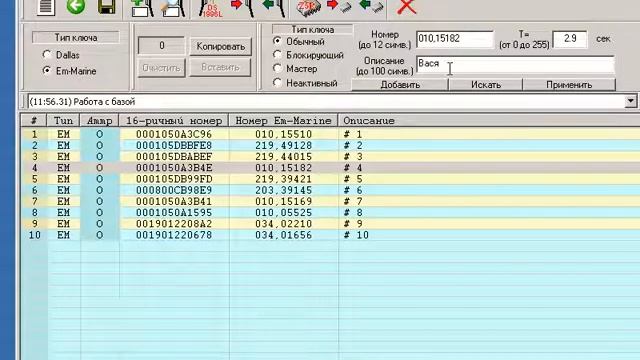The width and height of the screenshot is (640, 360).
Task: Select the Em-Marine key type
Action: click(47, 70)
